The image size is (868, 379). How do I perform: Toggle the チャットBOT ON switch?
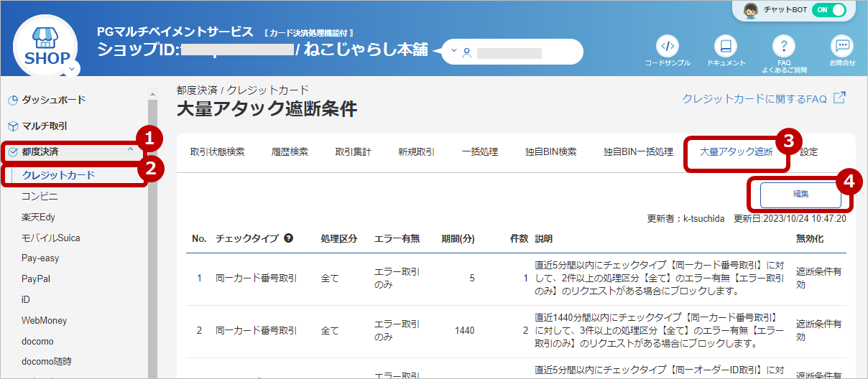coord(829,11)
